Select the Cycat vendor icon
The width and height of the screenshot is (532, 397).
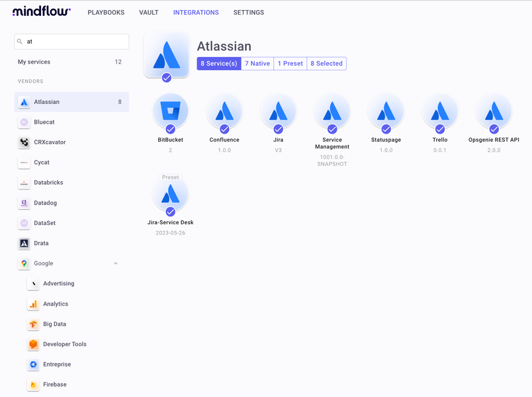pos(24,163)
